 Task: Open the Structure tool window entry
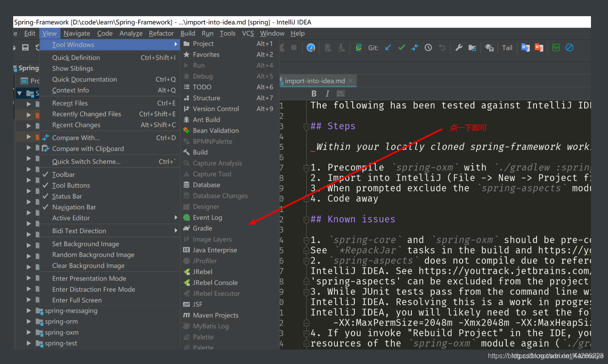(230, 98)
